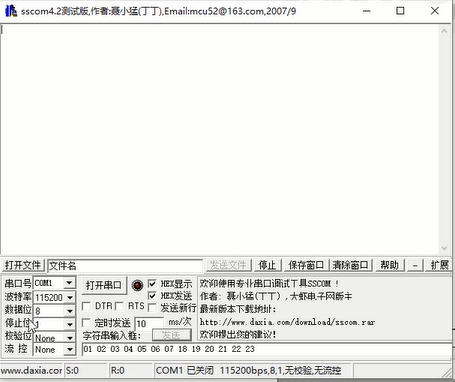This screenshot has width=455, height=382.
Task: Minimize the sscom window
Action: point(367,11)
